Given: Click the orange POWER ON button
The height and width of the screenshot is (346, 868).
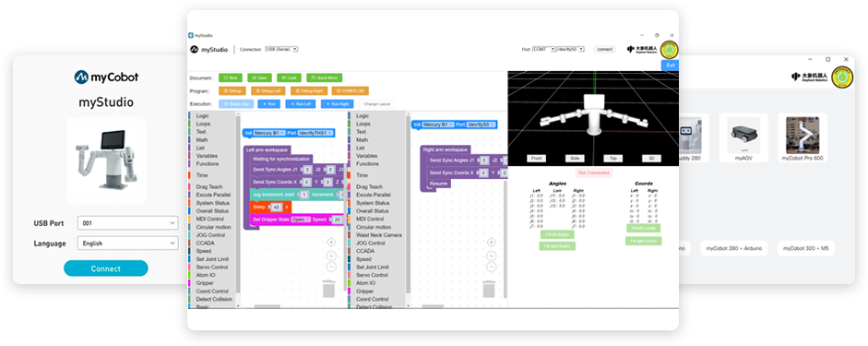Looking at the screenshot, I should pyautogui.click(x=350, y=90).
